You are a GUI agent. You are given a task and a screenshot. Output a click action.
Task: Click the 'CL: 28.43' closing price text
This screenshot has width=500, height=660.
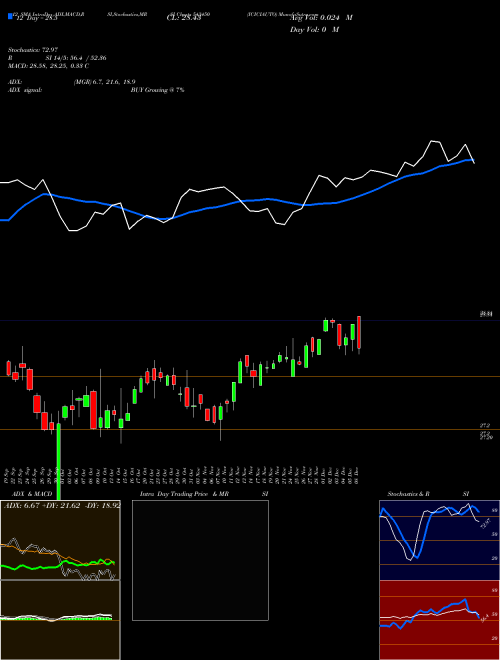pos(184,18)
